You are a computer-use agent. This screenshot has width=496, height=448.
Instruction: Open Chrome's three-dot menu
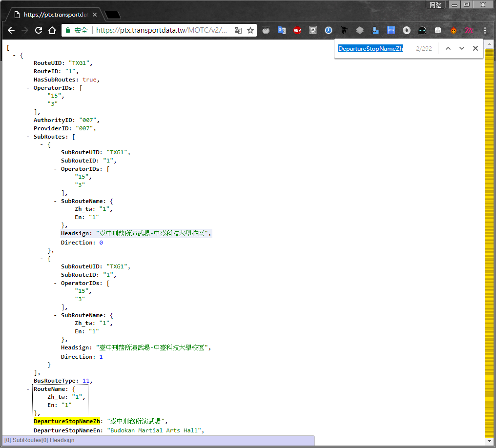click(x=485, y=30)
